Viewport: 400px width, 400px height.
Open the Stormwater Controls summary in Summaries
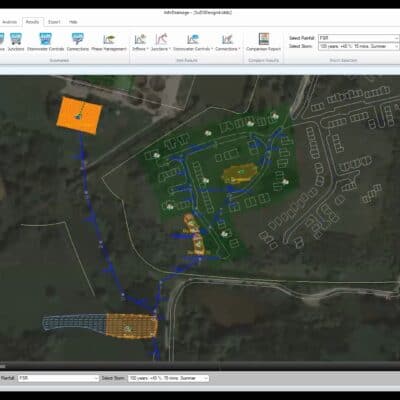click(45, 42)
